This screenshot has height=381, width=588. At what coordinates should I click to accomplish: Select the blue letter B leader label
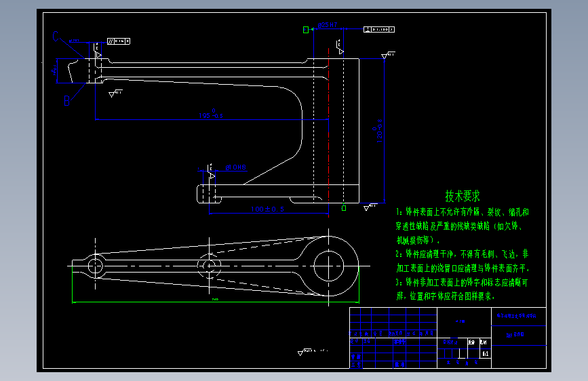click(x=66, y=101)
